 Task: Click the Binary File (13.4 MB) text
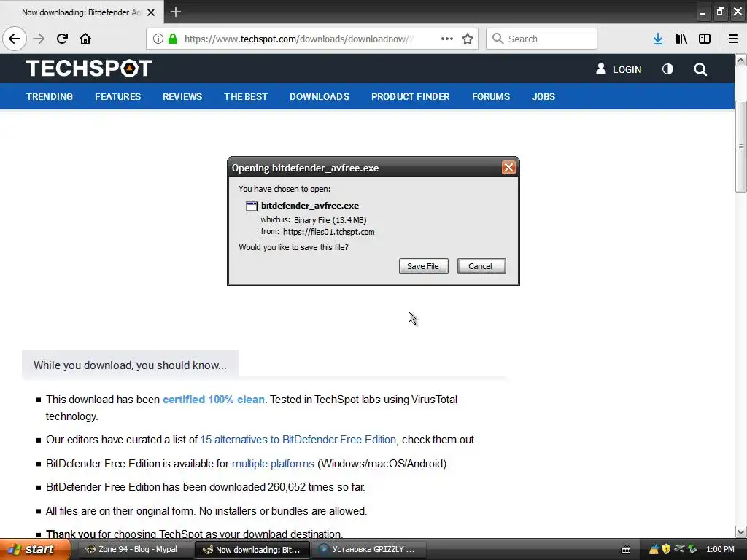coord(330,220)
